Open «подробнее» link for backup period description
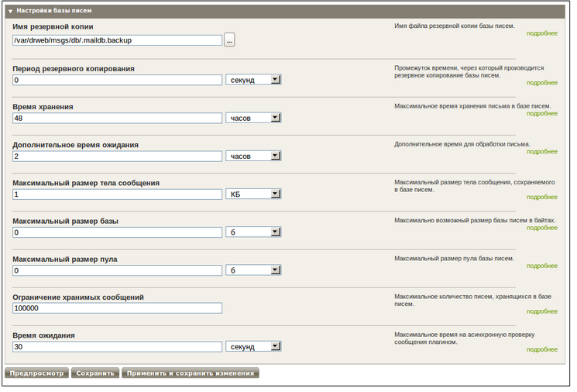 [x=542, y=83]
